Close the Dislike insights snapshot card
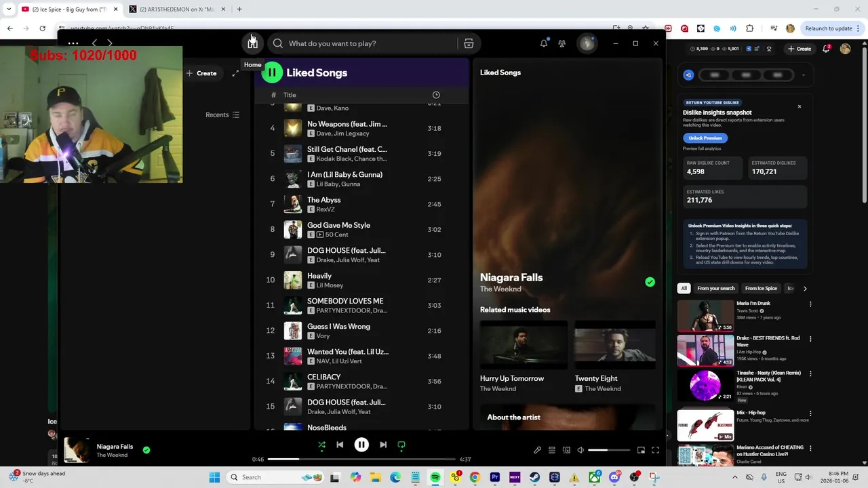Image resolution: width=868 pixels, height=488 pixels. coord(799,106)
